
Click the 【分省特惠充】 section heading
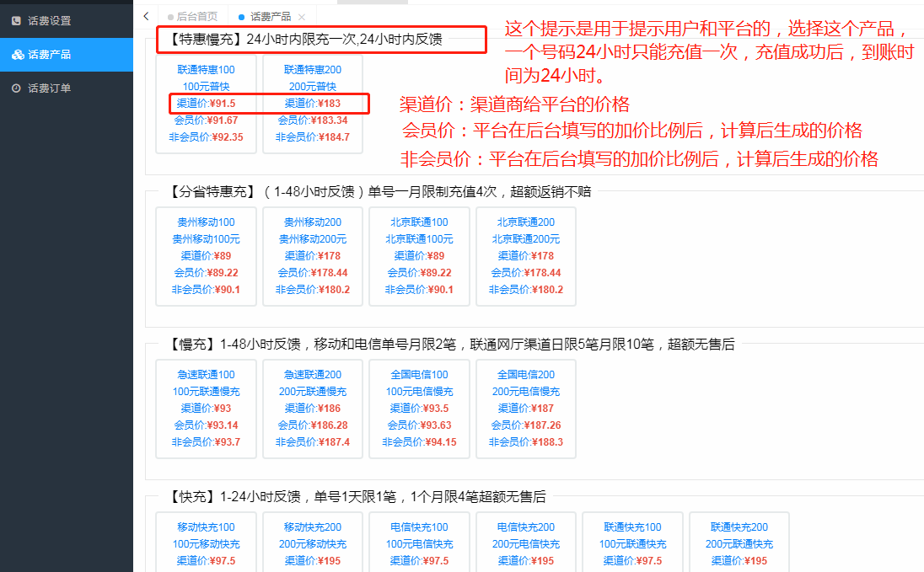379,191
